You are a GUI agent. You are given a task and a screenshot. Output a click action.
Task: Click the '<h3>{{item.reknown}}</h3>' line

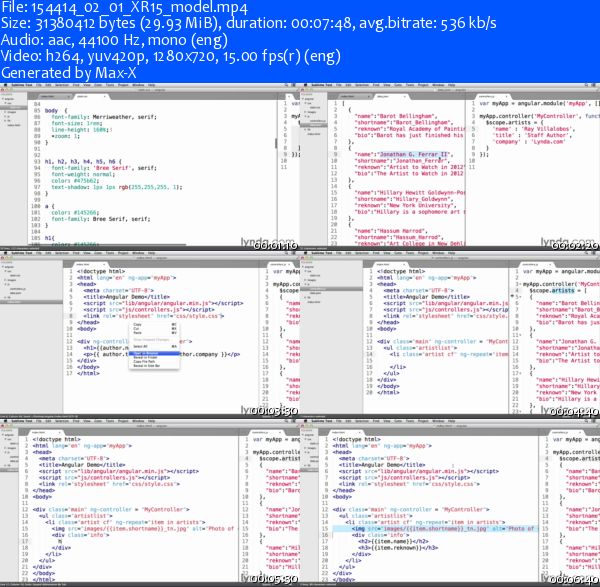(398, 548)
